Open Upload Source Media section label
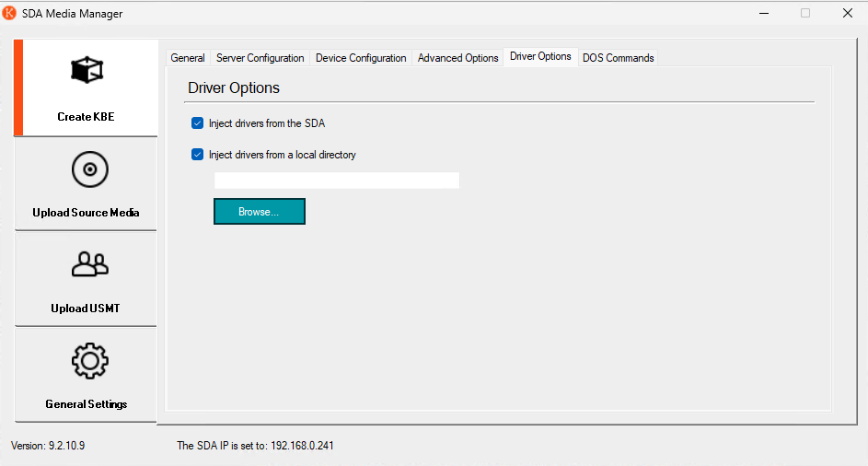Image resolution: width=868 pixels, height=466 pixels. [x=86, y=213]
